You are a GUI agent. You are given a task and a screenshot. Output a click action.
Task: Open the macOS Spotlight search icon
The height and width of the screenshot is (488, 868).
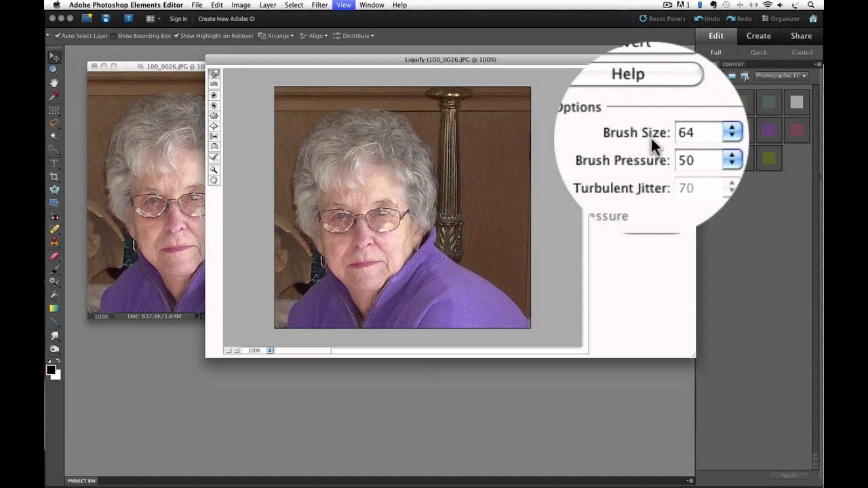click(x=811, y=5)
